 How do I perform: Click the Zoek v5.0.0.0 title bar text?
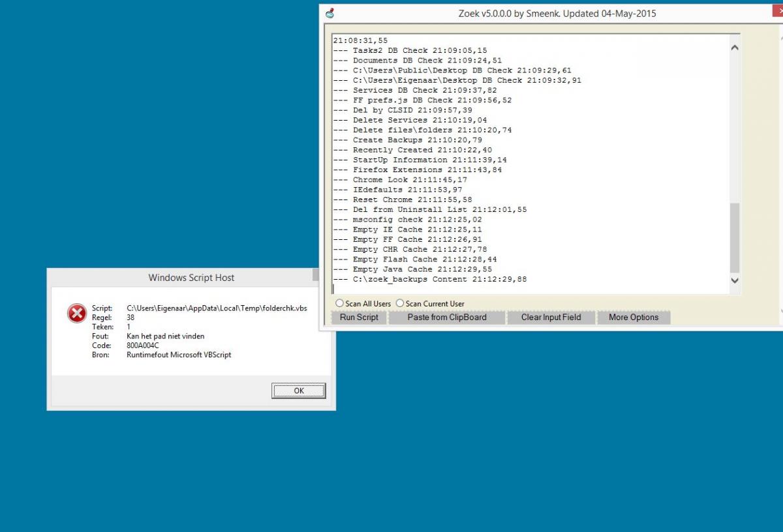tap(557, 13)
